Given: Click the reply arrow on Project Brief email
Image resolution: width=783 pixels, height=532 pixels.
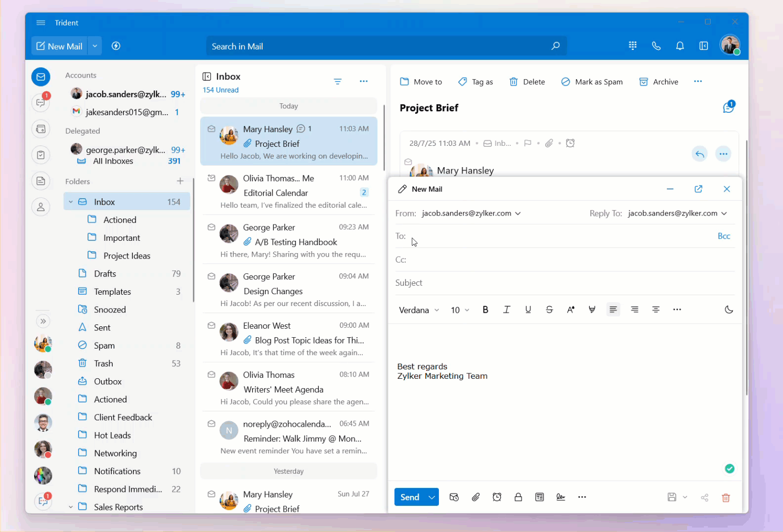Looking at the screenshot, I should [699, 154].
